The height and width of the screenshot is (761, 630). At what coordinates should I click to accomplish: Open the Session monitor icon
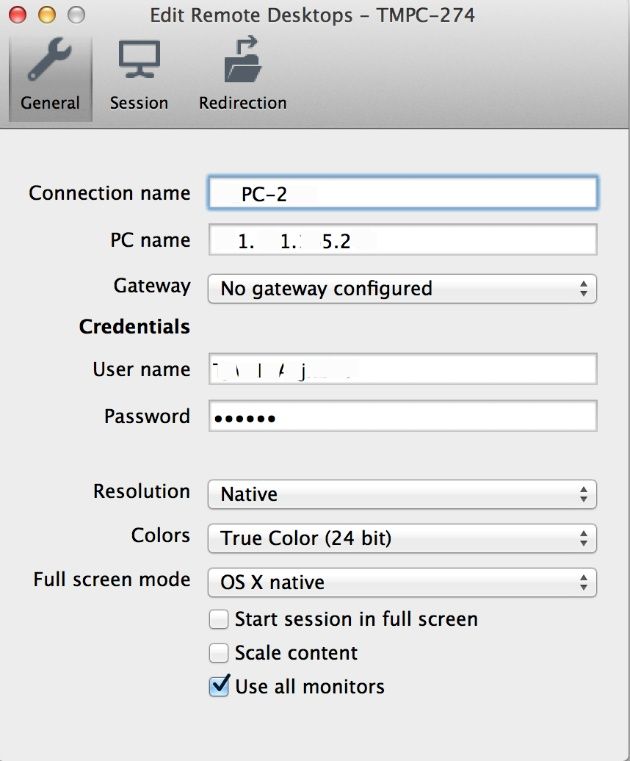click(x=139, y=60)
